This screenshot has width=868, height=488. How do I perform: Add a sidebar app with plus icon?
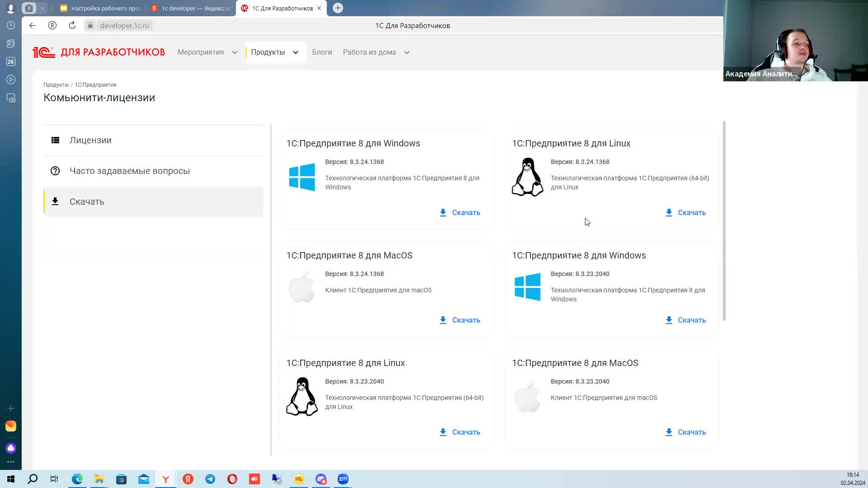11,408
